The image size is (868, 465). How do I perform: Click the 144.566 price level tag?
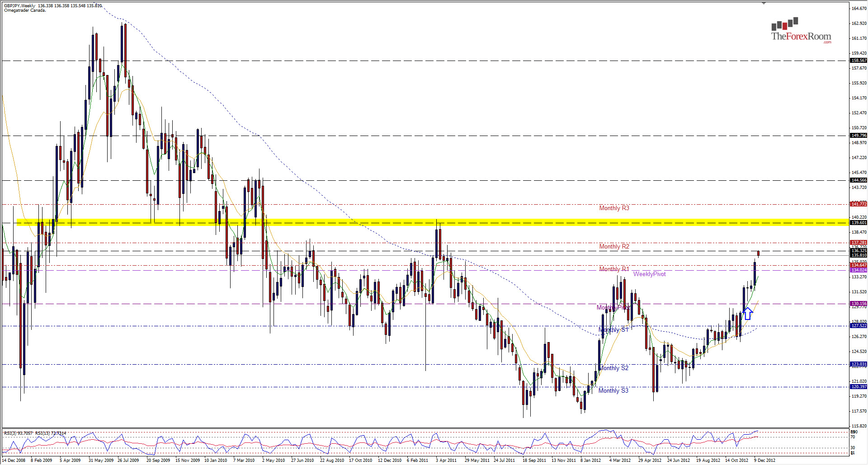pos(859,180)
